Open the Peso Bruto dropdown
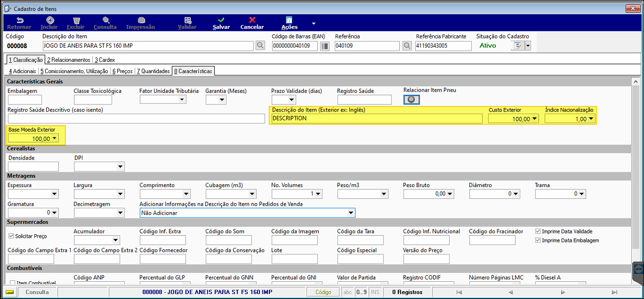The image size is (644, 299). click(x=450, y=194)
